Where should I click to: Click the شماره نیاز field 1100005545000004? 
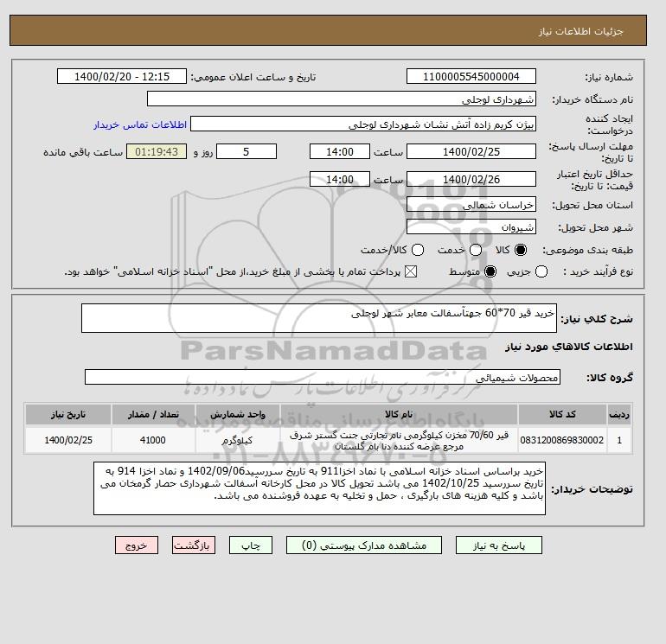click(x=471, y=76)
